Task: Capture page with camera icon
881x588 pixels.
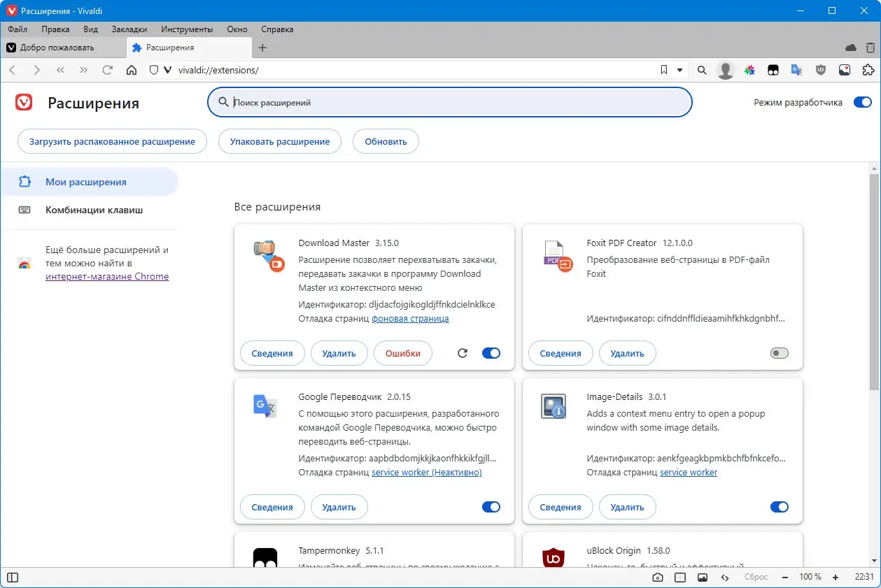Action: point(658,578)
